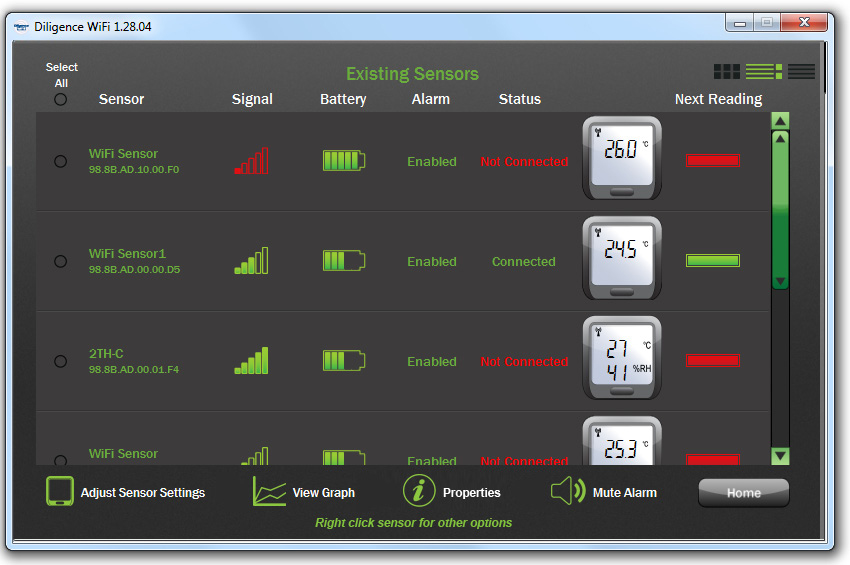850x565 pixels.
Task: Click the WiFi Sensor1 name label
Action: (127, 254)
